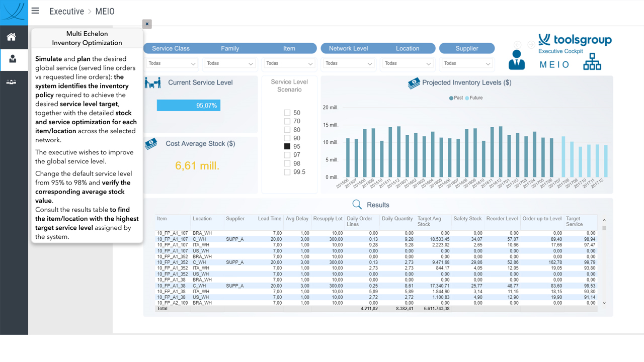Image resolution: width=644 pixels, height=362 pixels.
Task: Select the Network Level filter header
Action: [348, 48]
